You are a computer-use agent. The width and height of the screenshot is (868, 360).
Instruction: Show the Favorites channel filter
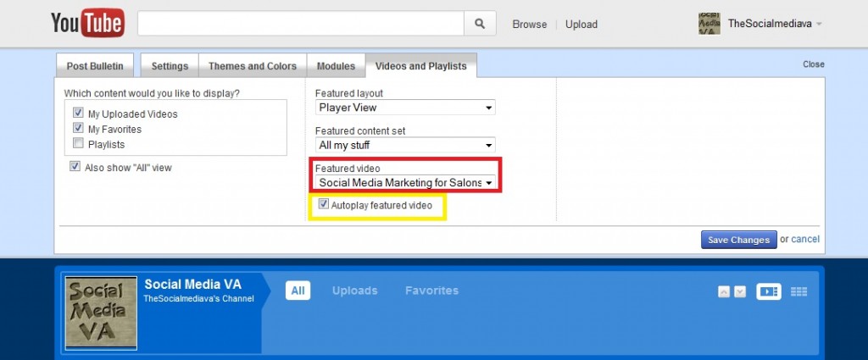431,291
